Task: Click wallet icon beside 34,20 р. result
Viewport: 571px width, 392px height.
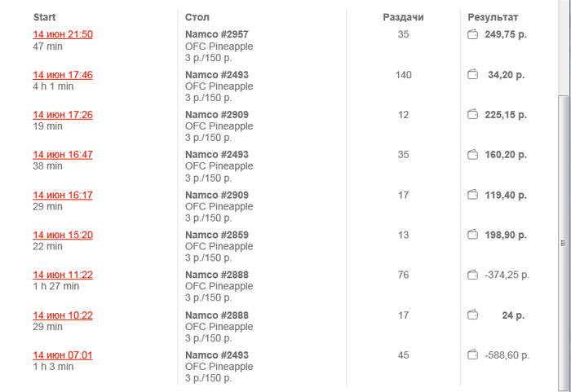Action: tap(472, 75)
